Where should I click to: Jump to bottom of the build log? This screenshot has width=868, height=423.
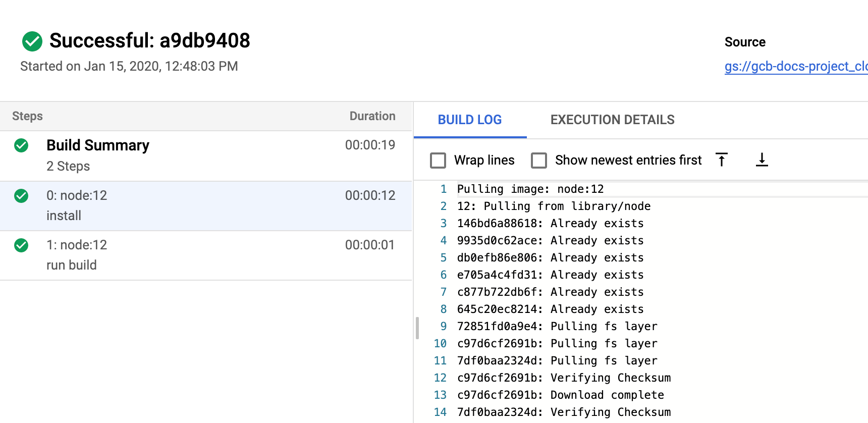coord(762,160)
